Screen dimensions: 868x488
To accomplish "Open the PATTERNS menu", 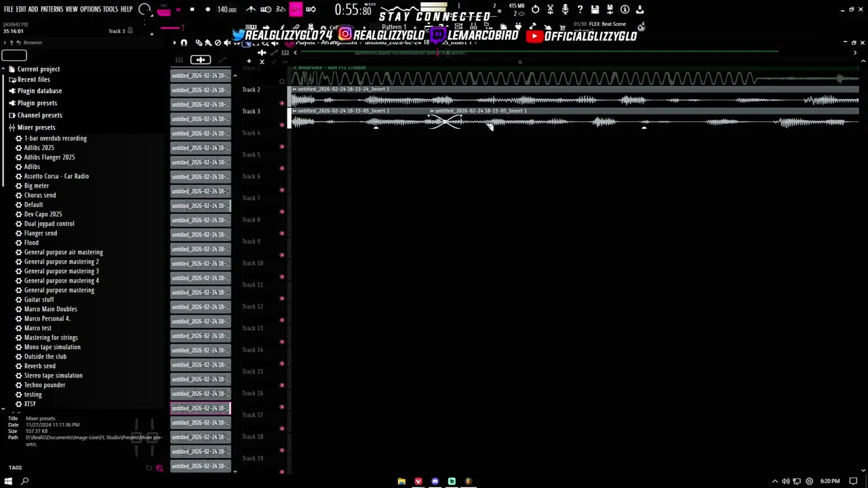I will [52, 9].
